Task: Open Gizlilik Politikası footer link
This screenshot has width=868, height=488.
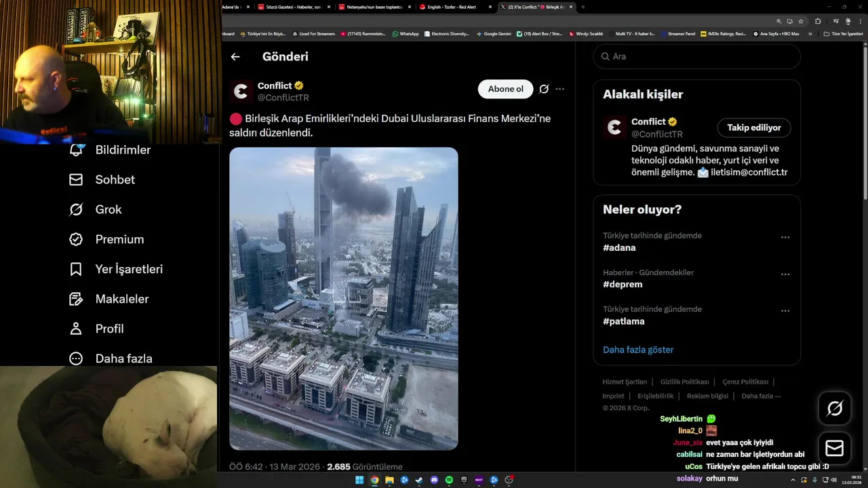Action: tap(685, 382)
